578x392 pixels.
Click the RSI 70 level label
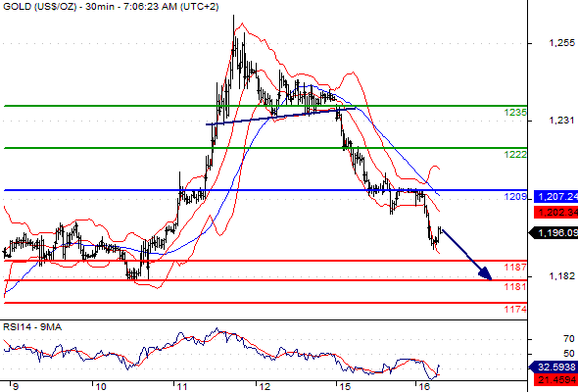point(569,338)
